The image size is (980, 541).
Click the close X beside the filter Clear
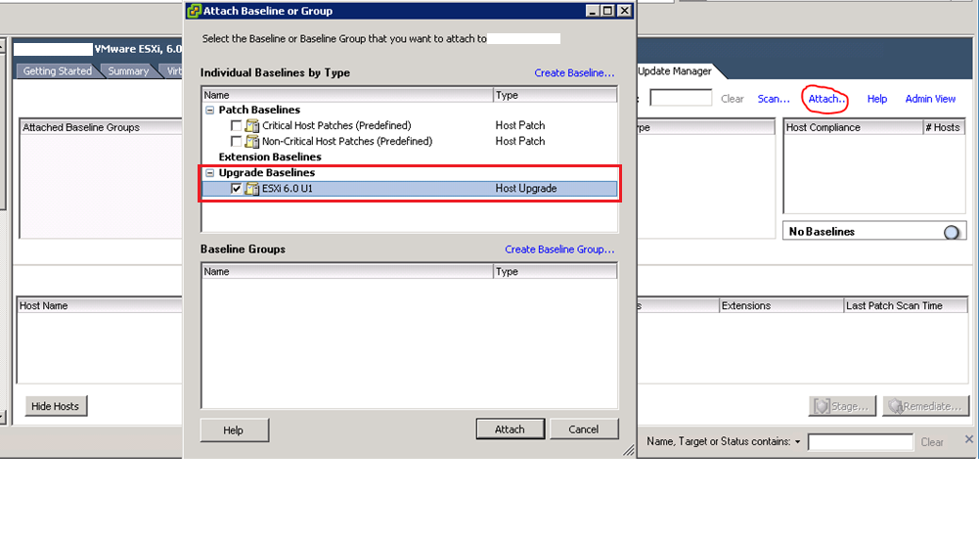tap(968, 439)
